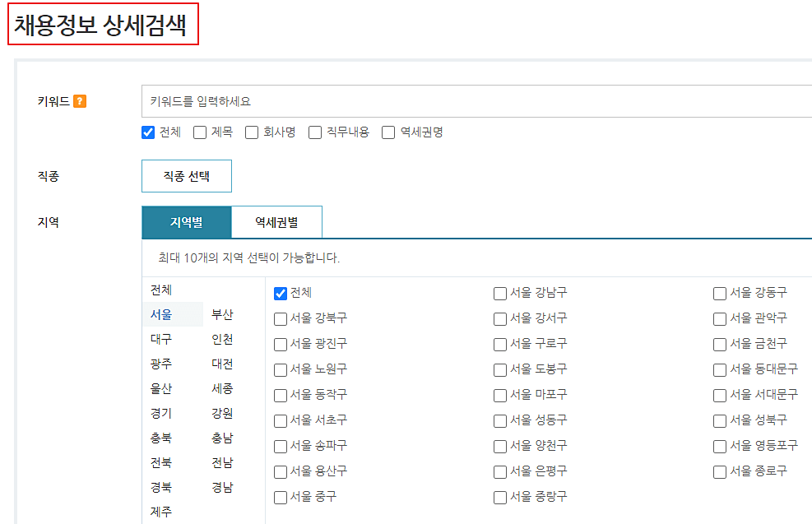Choose 강원 region

coord(222,413)
